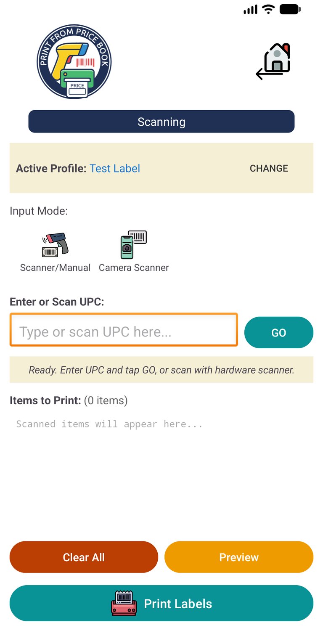Tap the Print From Price Book logo

pyautogui.click(x=74, y=61)
